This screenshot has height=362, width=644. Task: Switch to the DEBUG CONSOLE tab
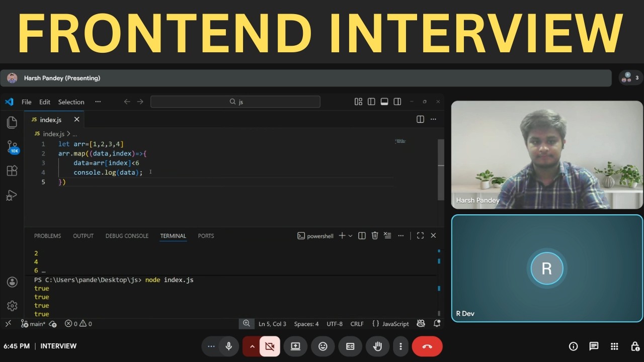point(127,236)
